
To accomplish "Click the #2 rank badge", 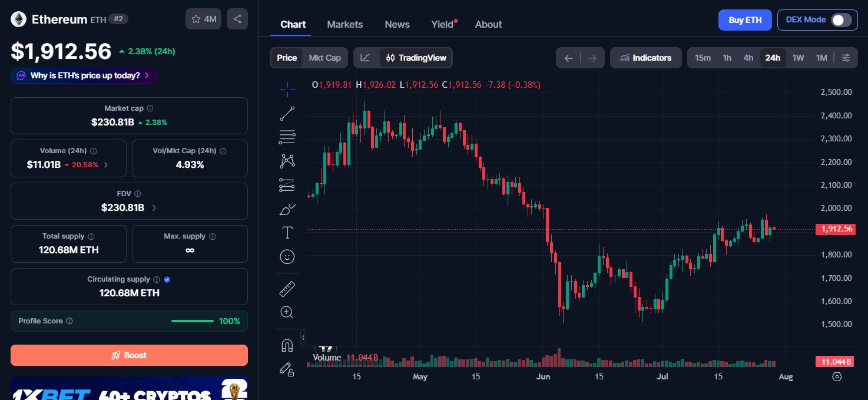I will [x=118, y=19].
